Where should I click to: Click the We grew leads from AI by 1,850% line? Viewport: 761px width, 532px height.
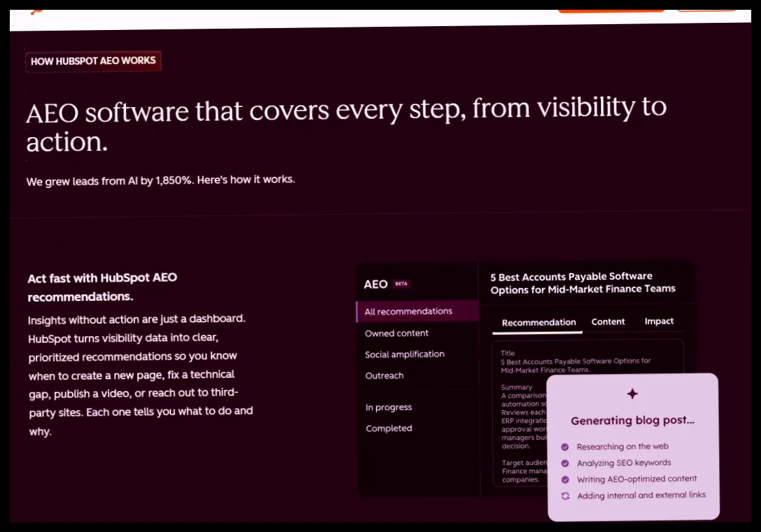point(161,180)
